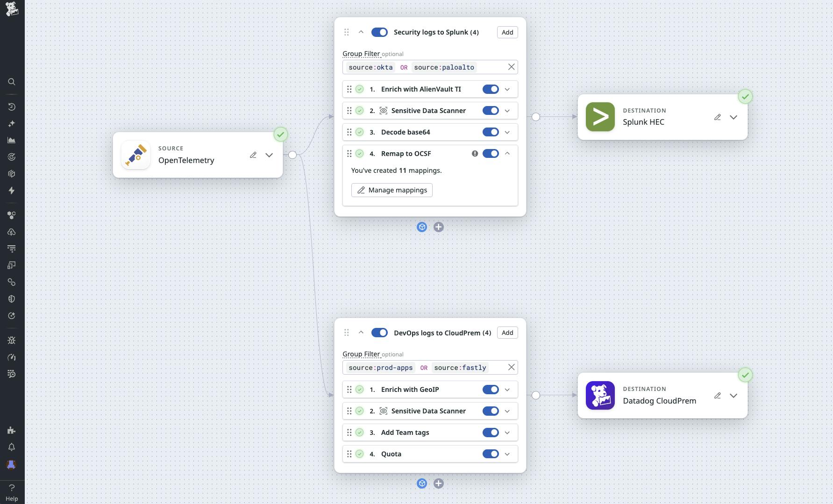Click the Sensitive Data Scanner eye-scan icon

pyautogui.click(x=383, y=110)
